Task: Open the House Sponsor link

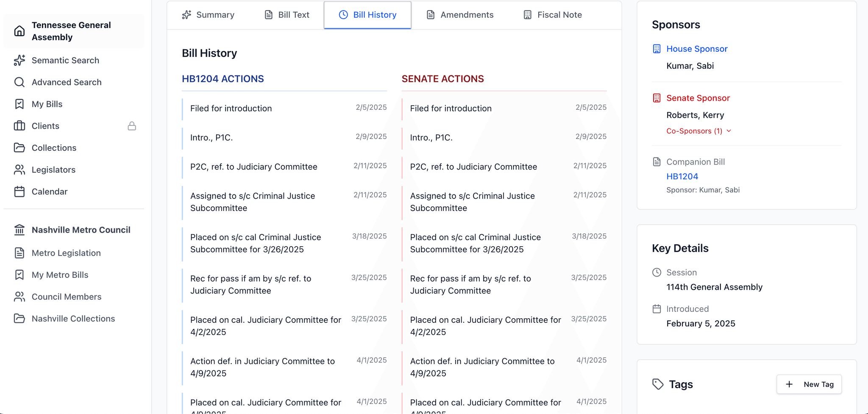Action: click(x=697, y=49)
